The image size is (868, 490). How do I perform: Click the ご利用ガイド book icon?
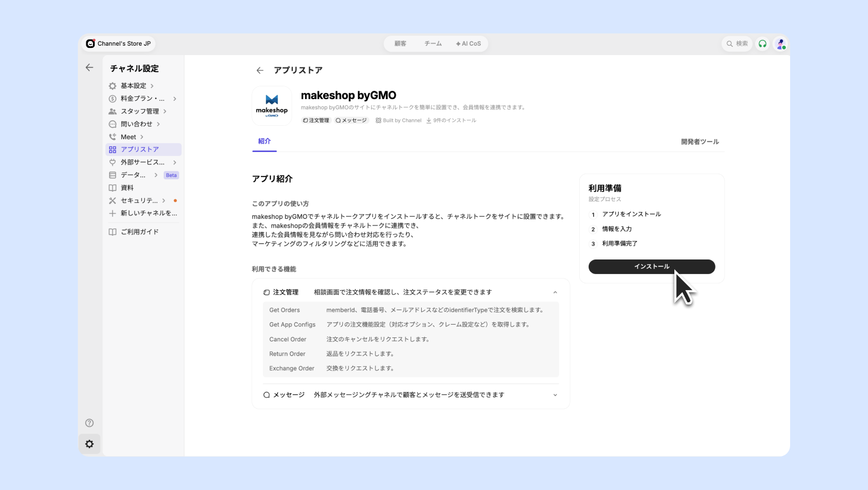[x=112, y=232]
